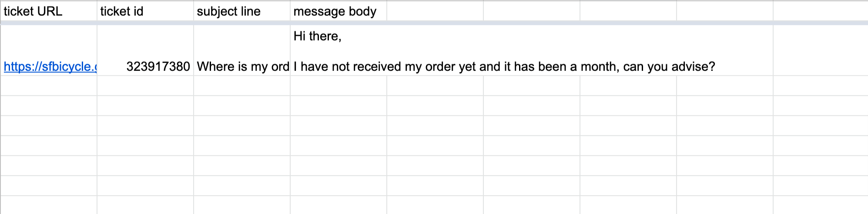Screen dimensions: 868x214
Task: Select rightmost empty cell in the data row
Action: click(x=821, y=50)
